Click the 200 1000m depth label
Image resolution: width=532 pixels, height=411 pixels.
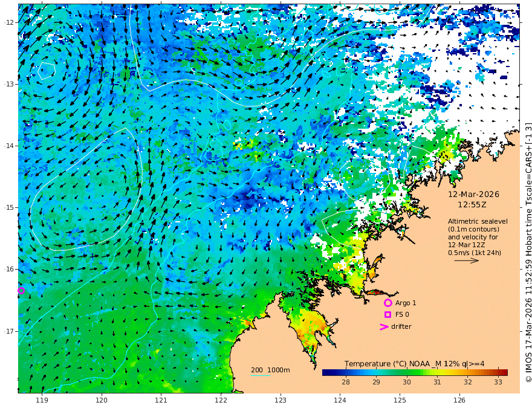pyautogui.click(x=270, y=370)
